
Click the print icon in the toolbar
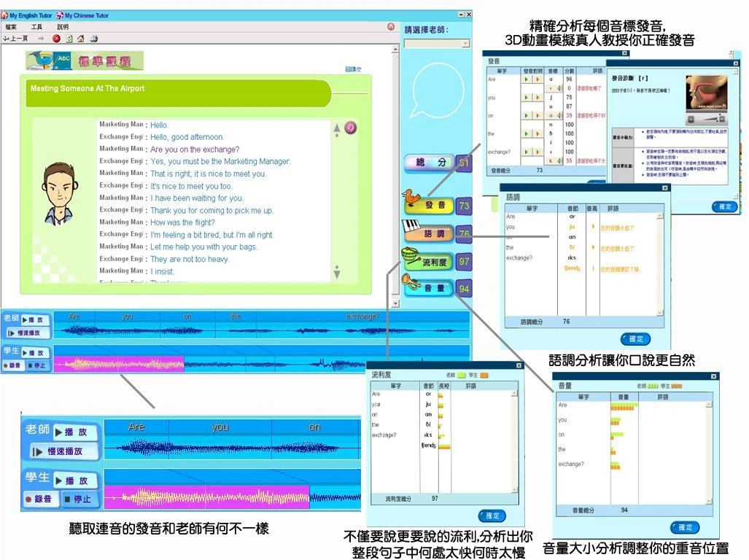(93, 39)
